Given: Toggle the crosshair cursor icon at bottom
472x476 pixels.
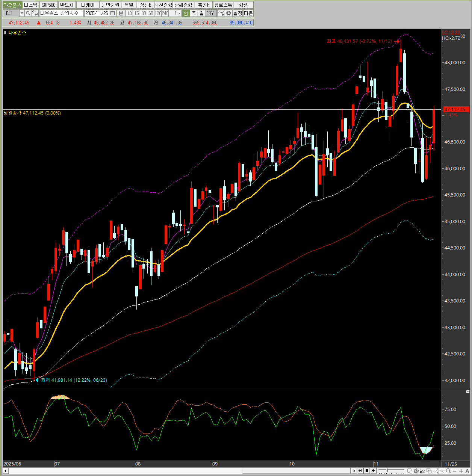Looking at the screenshot, I should coord(442,471).
